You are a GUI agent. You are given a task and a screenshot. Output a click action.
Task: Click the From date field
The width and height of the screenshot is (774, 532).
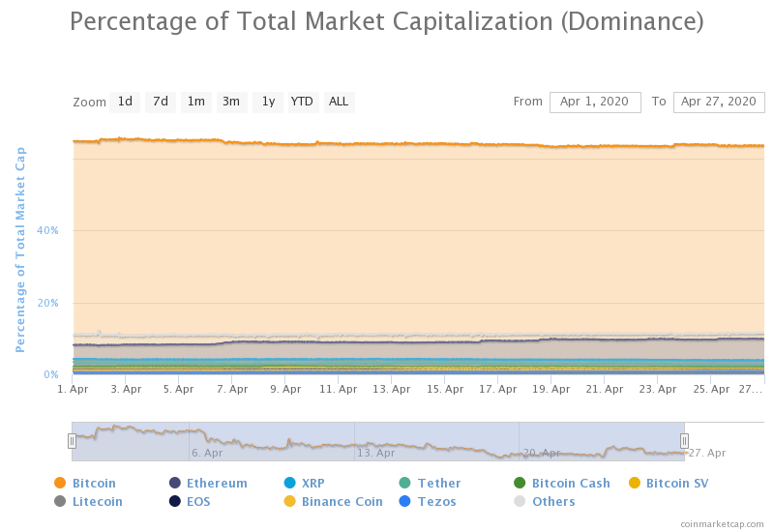coord(595,102)
